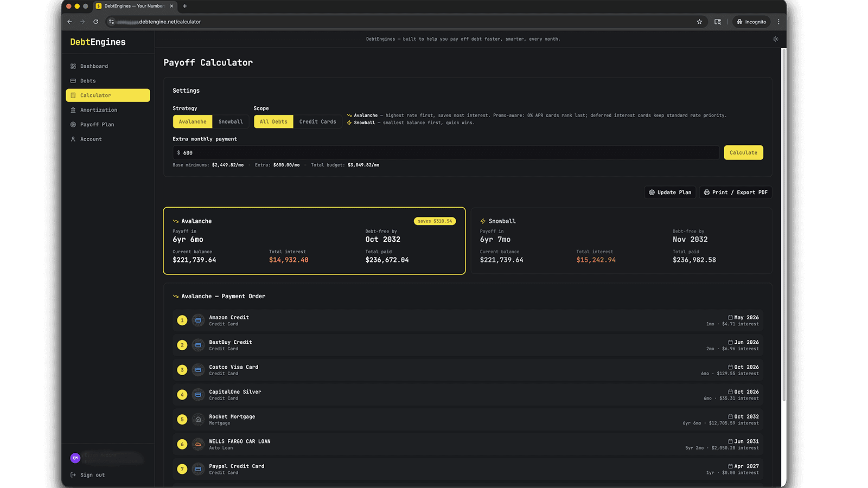
Task: Open the Dashboard grid icon in sidebar
Action: tap(74, 66)
